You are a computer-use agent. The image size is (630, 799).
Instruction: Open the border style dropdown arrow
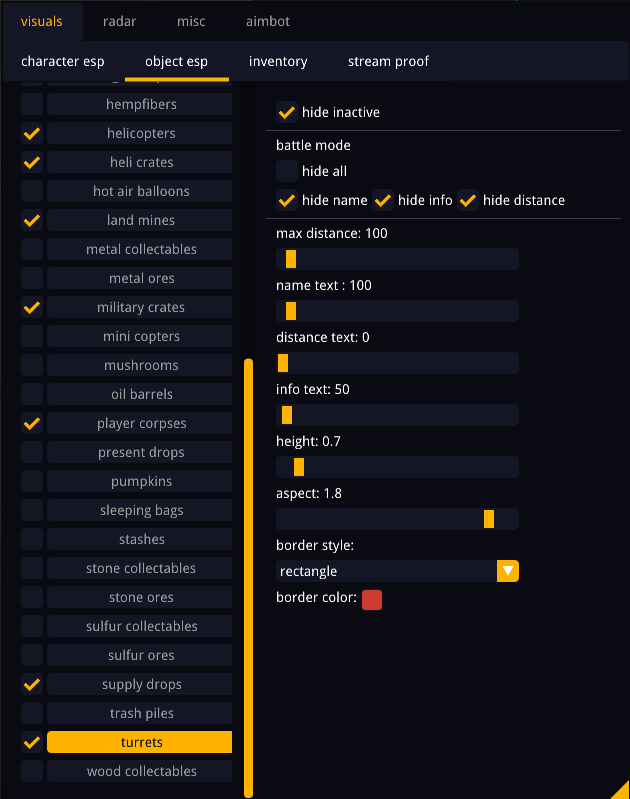pos(508,571)
